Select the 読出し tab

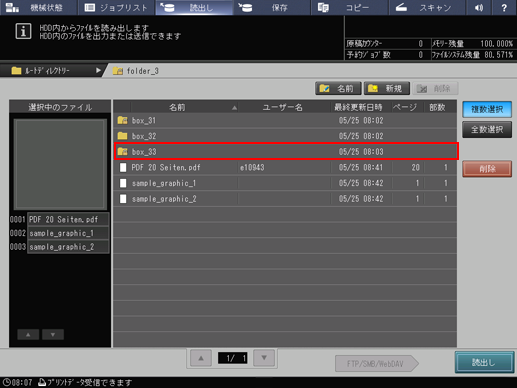194,8
